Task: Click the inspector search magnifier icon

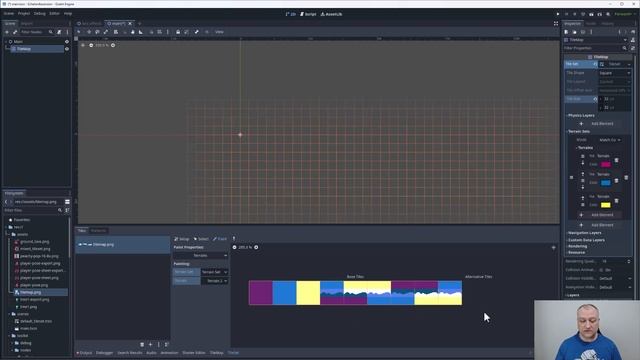Action: click(x=624, y=48)
